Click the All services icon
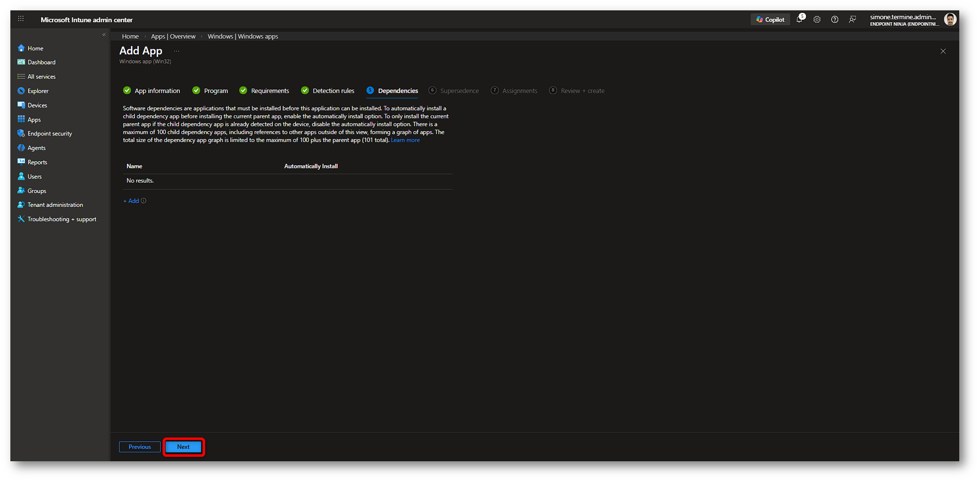 click(x=21, y=77)
